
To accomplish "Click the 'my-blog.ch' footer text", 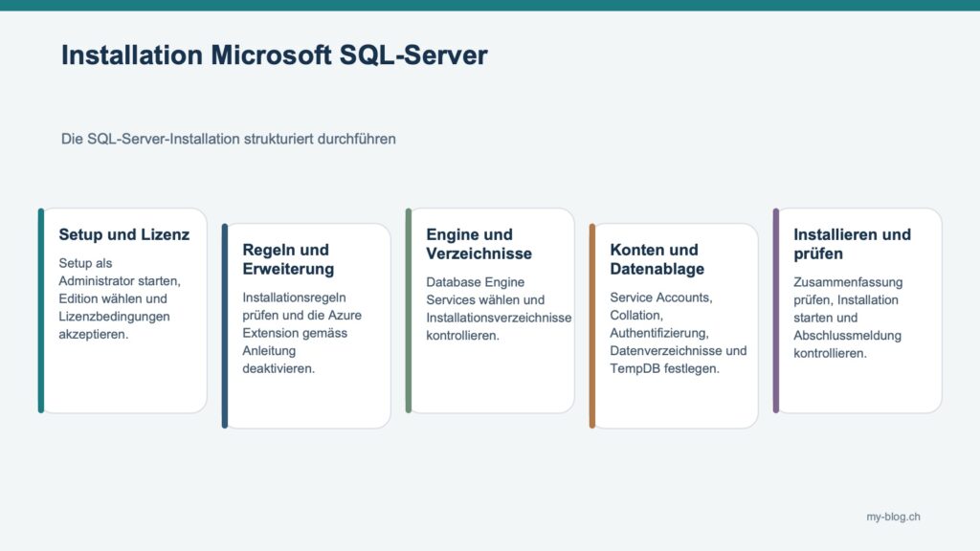I will [893, 517].
